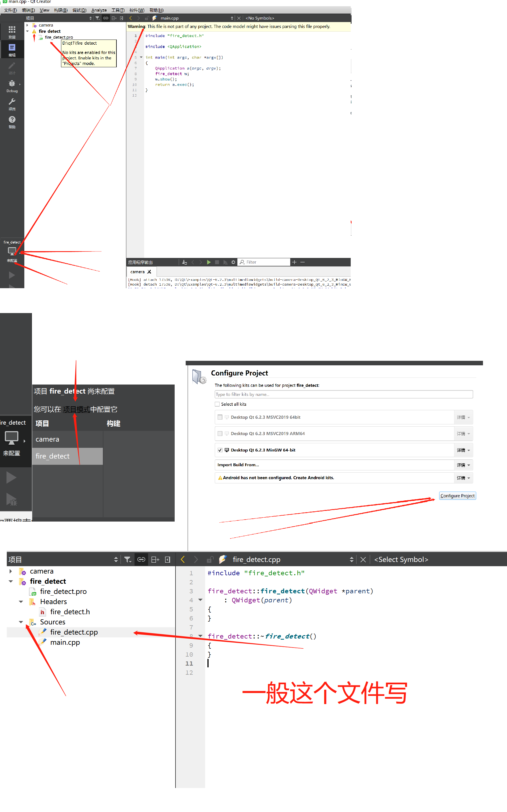Select camera in the project selector popup

[67, 439]
